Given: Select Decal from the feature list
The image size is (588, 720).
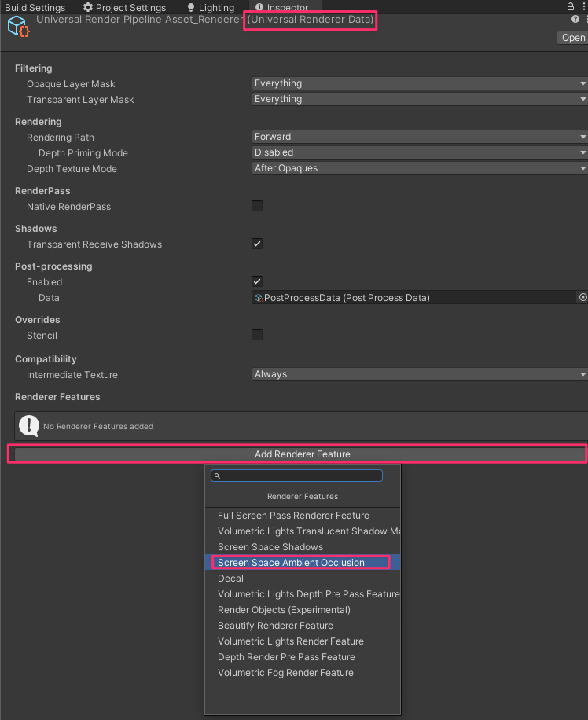Looking at the screenshot, I should [230, 578].
